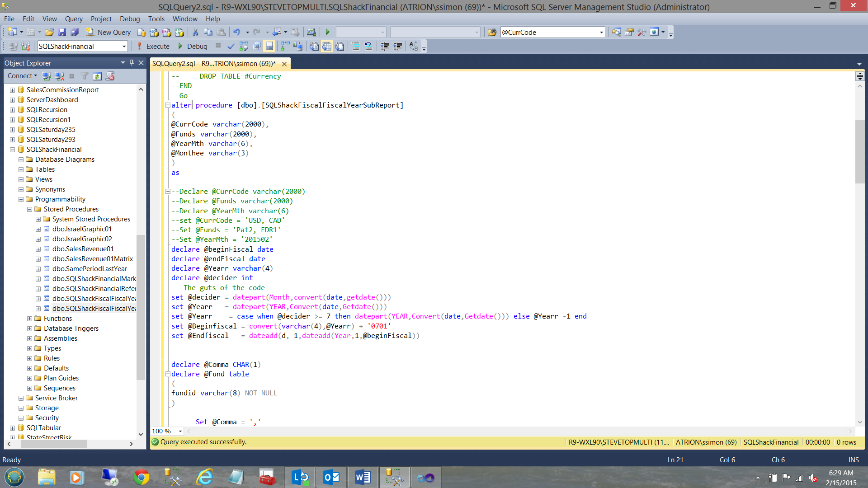Viewport: 868px width, 488px height.
Task: Open Google Chrome from the taskbar
Action: [141, 477]
